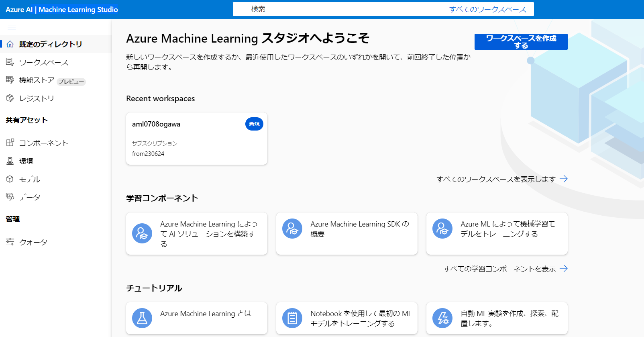This screenshot has width=644, height=337.
Task: Click Azure Machine Learning スタジオへようこそ heading
Action: pos(248,38)
